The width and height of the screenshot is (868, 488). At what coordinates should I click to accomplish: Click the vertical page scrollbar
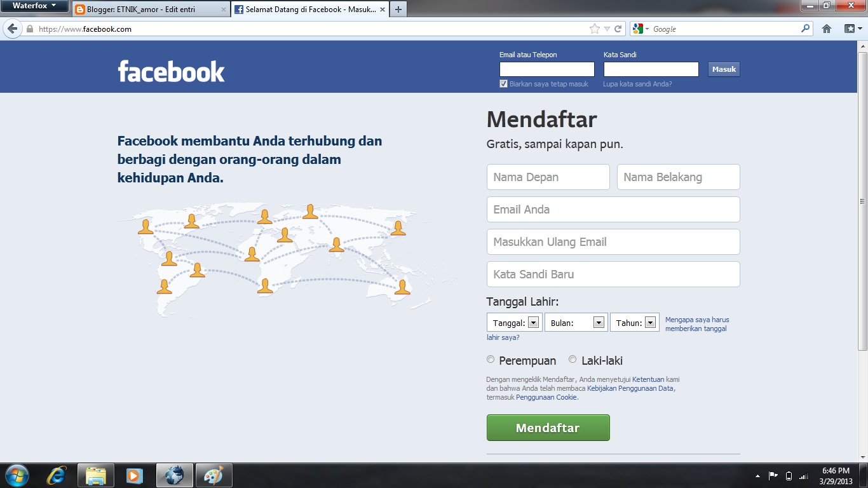[862, 201]
